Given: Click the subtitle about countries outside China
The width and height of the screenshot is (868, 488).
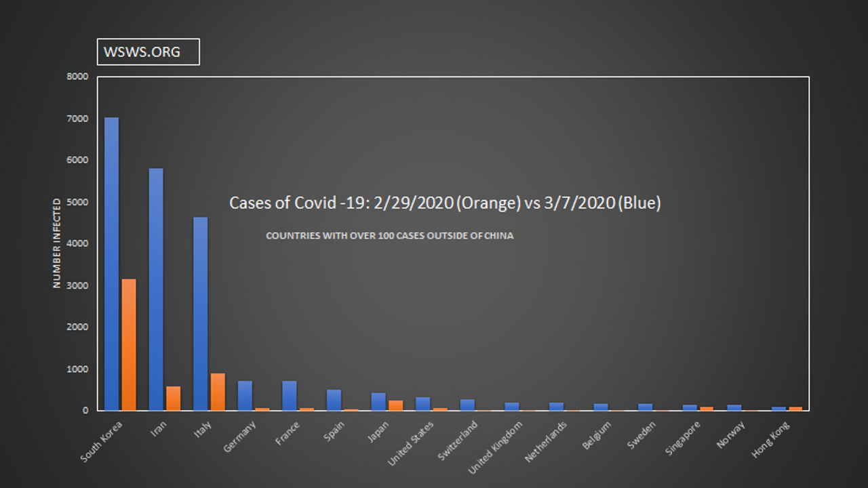Looking at the screenshot, I should [x=389, y=236].
